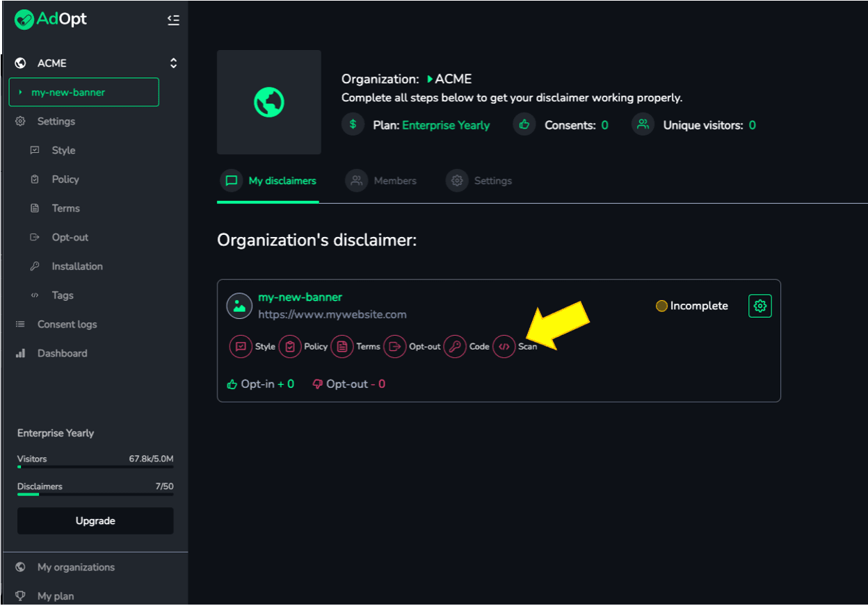Switch to organization Settings tab
Image resolution: width=868 pixels, height=606 pixels.
click(479, 181)
